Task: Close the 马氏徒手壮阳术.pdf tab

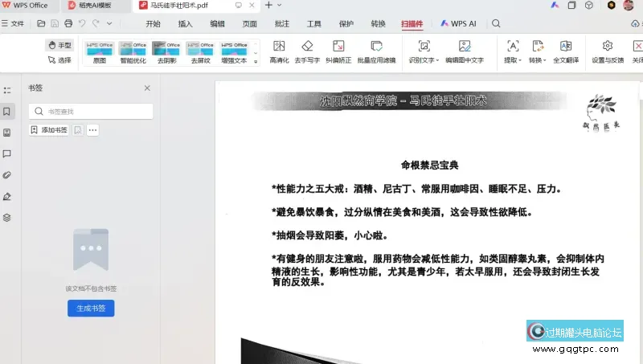Action: point(252,5)
